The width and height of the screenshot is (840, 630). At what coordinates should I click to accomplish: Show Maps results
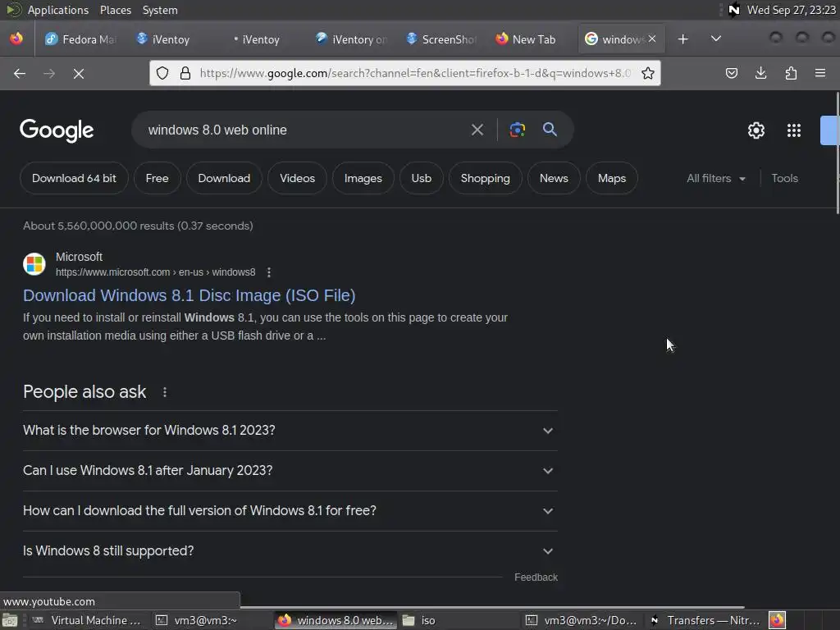[612, 178]
